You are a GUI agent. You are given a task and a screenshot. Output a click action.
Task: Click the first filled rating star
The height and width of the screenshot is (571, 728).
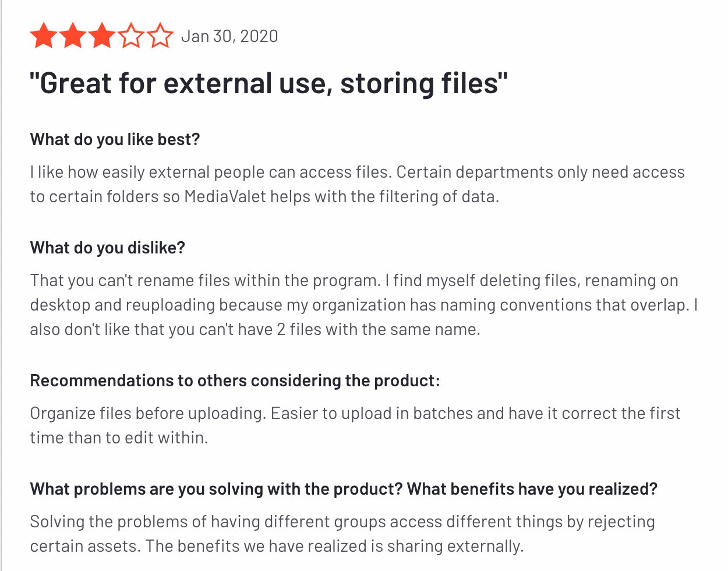(44, 36)
